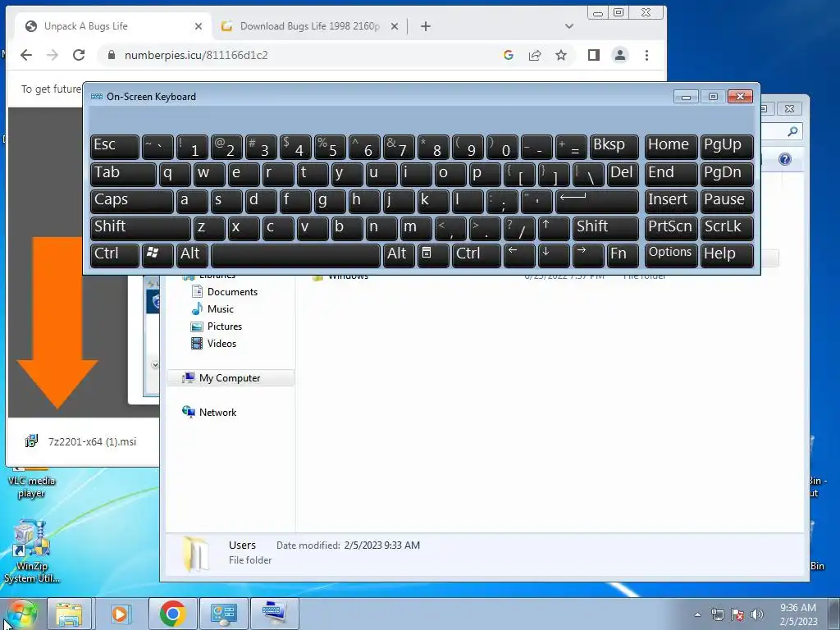The height and width of the screenshot is (630, 840).
Task: Open Music library in Explorer
Action: [212, 308]
